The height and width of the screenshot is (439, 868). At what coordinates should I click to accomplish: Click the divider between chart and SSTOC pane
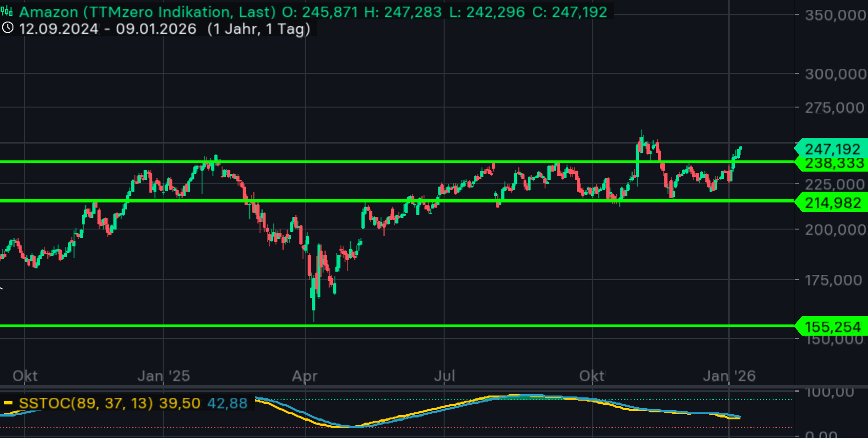pyautogui.click(x=397, y=387)
